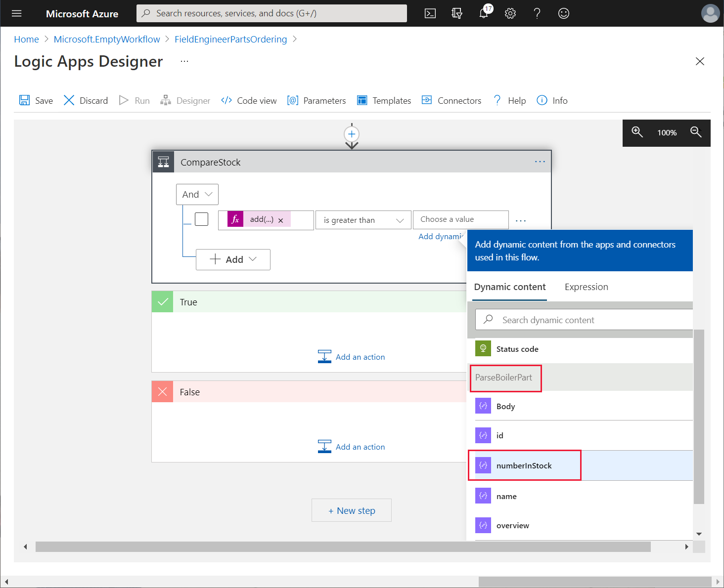Insert the name dynamic content token
Image resolution: width=724 pixels, height=588 pixels.
tap(584, 496)
